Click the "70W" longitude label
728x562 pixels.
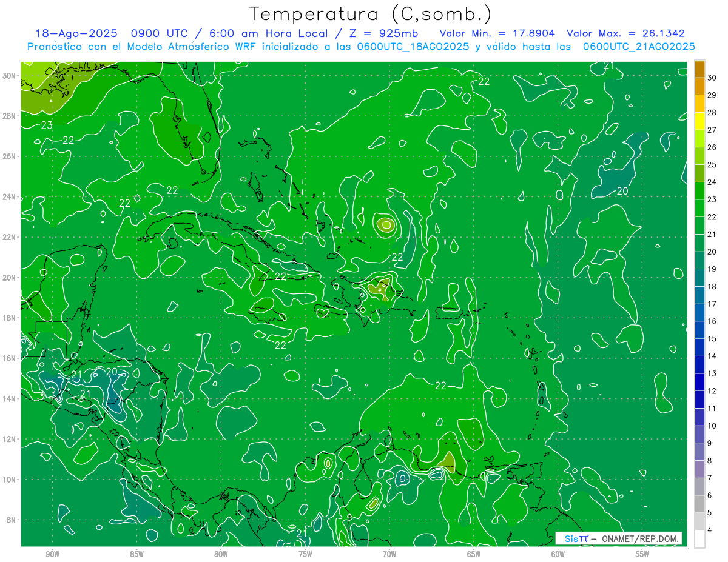(389, 554)
